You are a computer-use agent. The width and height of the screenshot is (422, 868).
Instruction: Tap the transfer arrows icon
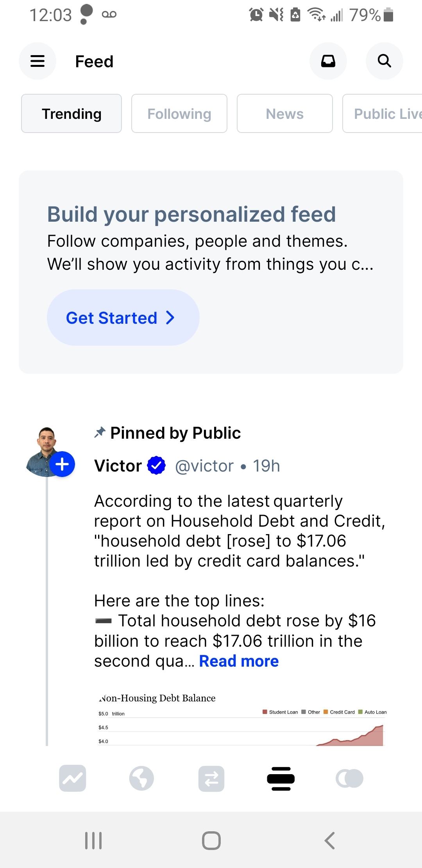[x=211, y=778]
